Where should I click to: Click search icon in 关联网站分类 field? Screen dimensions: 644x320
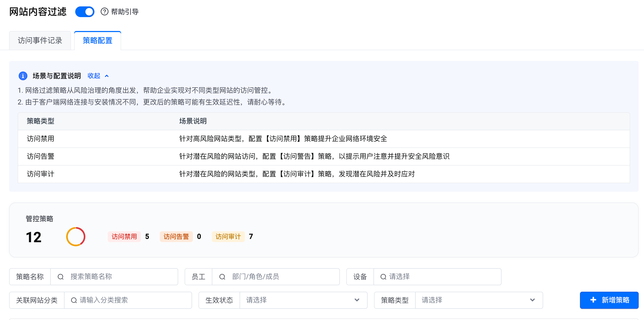pyautogui.click(x=74, y=300)
